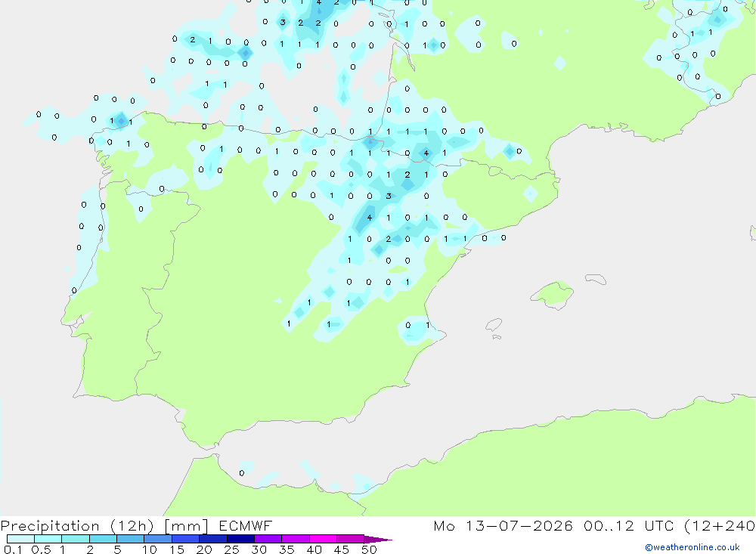
Task: Choose the 25–30 mm navy legend swatch
Action: click(240, 539)
